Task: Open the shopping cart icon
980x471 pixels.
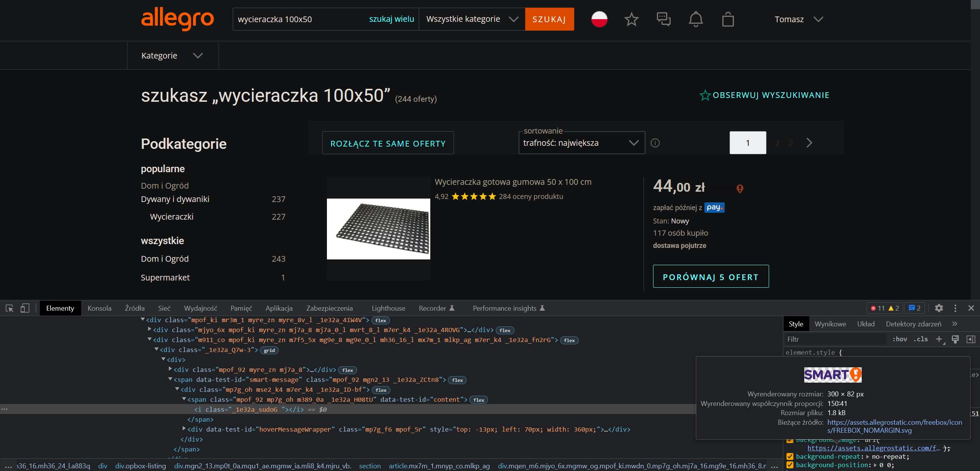Action: pyautogui.click(x=728, y=19)
